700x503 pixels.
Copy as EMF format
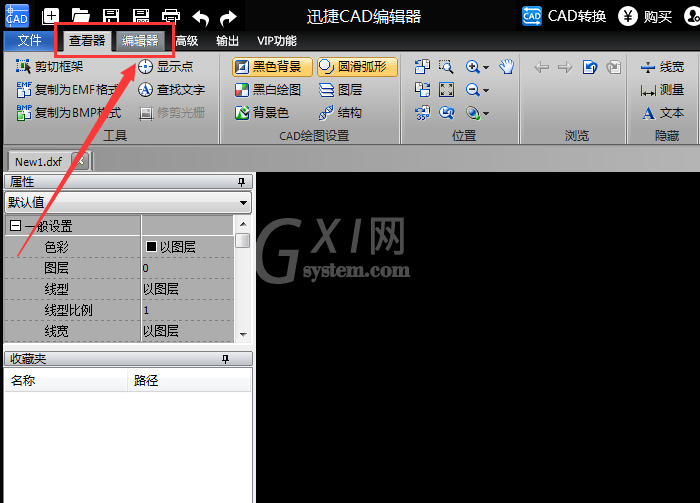click(67, 90)
